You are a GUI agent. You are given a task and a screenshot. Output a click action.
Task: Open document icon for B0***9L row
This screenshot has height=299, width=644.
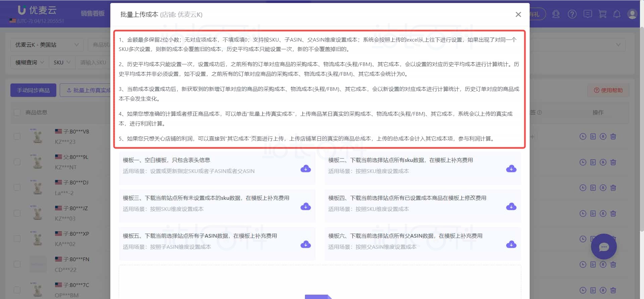pyautogui.click(x=593, y=162)
